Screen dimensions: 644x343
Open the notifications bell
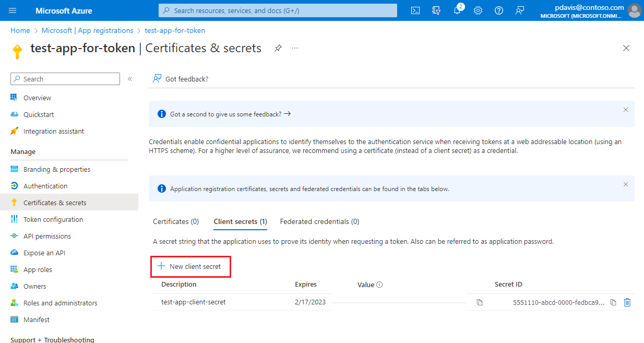[458, 10]
